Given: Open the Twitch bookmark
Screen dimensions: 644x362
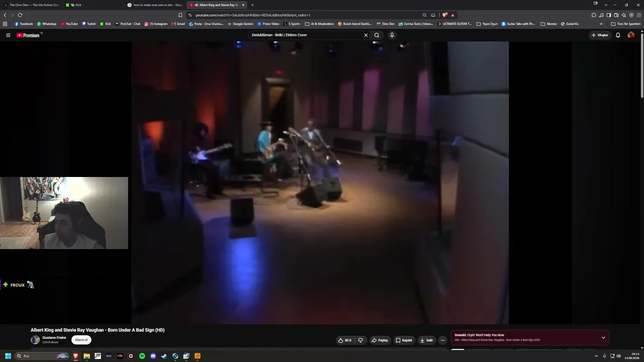Looking at the screenshot, I should pyautogui.click(x=89, y=24).
